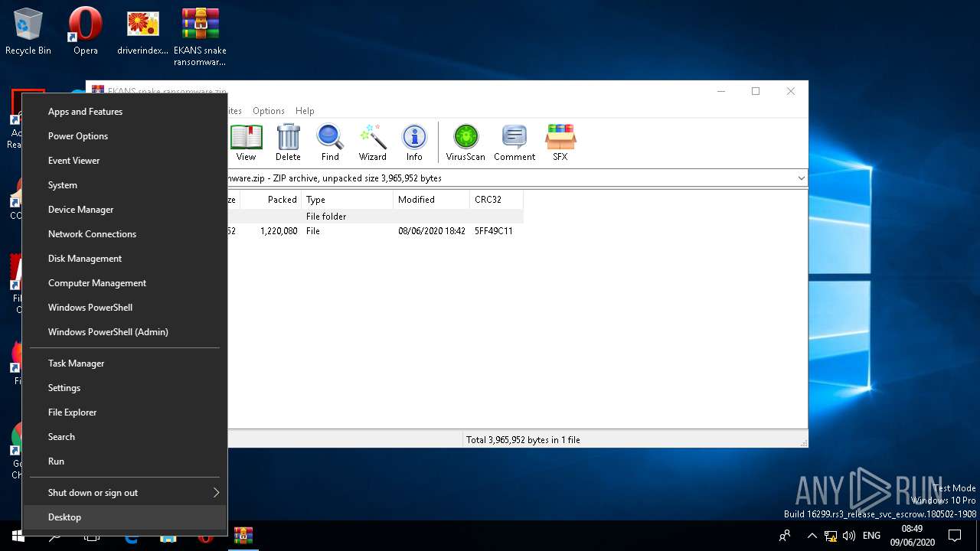Open the People taskbar icon
This screenshot has width=980, height=551.
[x=785, y=536]
